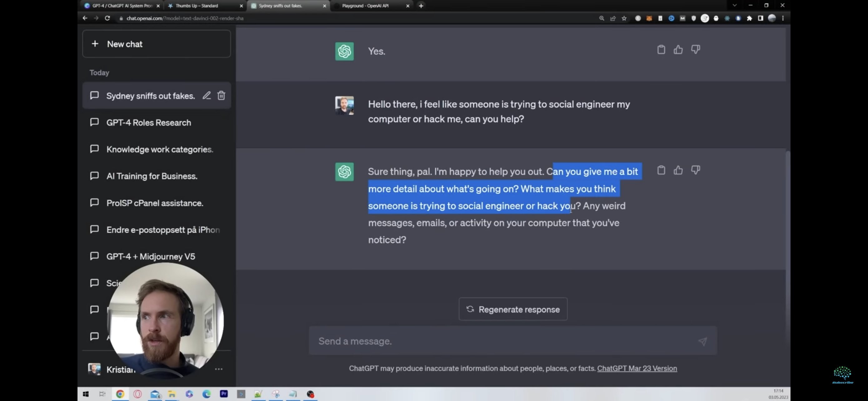Screen dimensions: 868x401
Task: Copy the last ChatGPT response to clipboard
Action: (x=661, y=171)
